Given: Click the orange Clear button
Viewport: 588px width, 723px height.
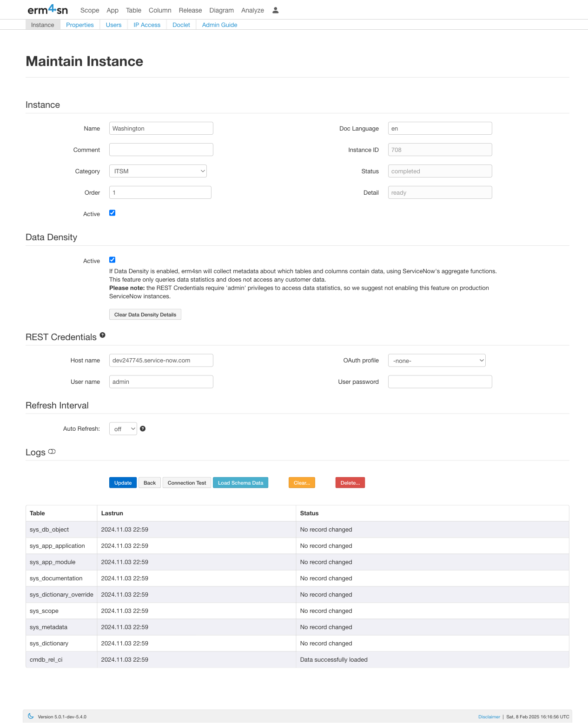Looking at the screenshot, I should [302, 483].
